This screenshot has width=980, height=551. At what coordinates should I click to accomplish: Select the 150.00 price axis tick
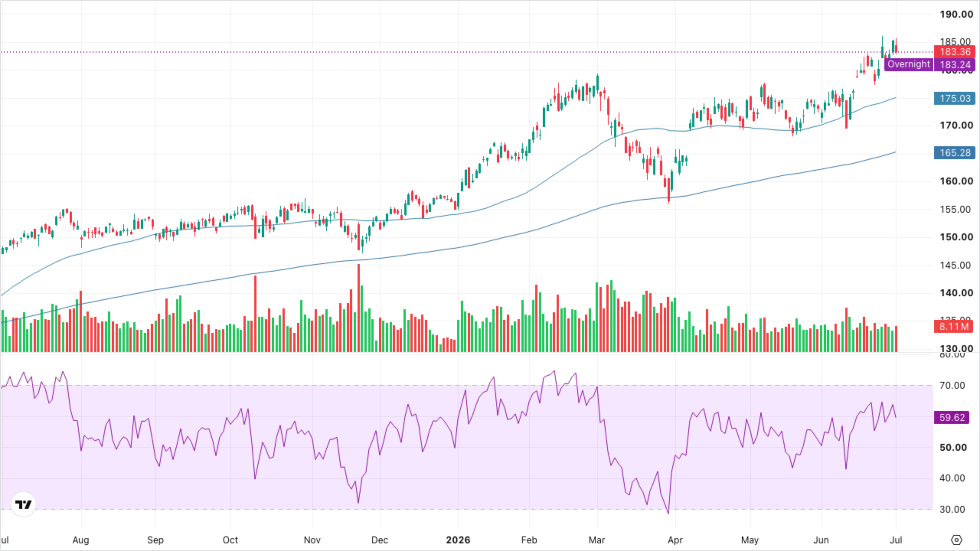[956, 237]
